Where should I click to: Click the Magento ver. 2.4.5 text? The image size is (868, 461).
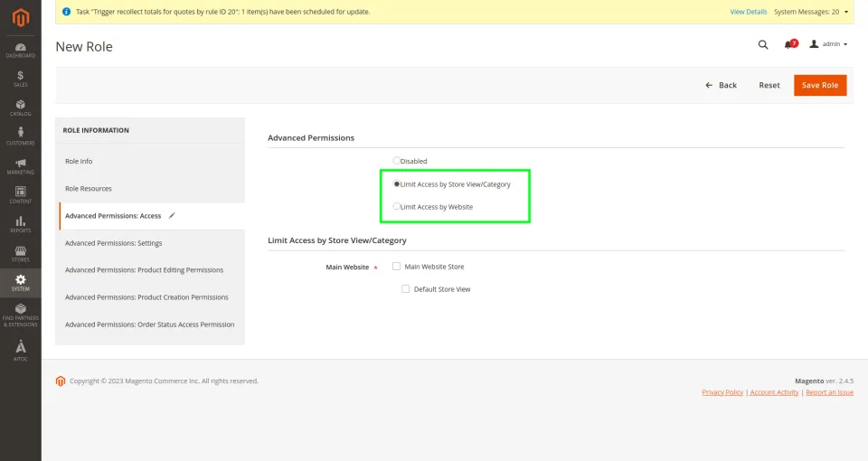825,381
